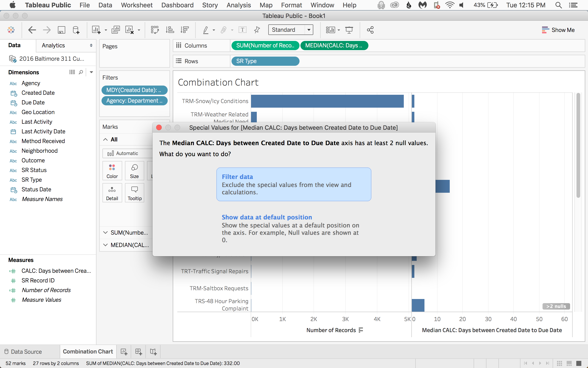The width and height of the screenshot is (588, 368).
Task: Click the New Story tab icon
Action: [153, 351]
